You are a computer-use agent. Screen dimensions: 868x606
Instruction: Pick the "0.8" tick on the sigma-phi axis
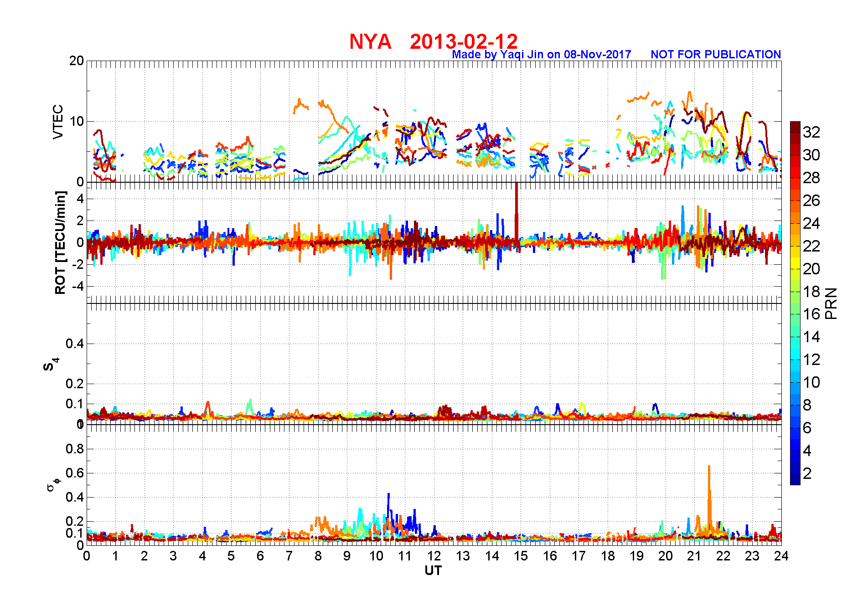click(75, 449)
